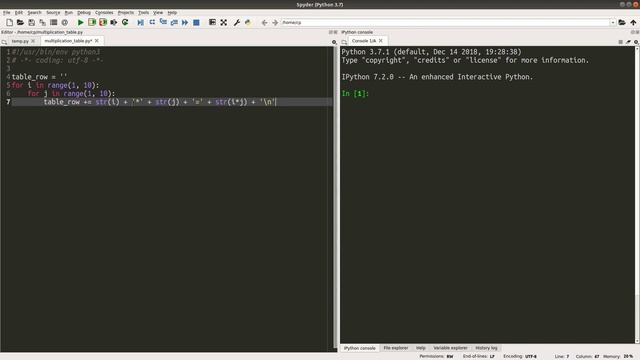
Task: Switch to the File explorer tab
Action: click(x=396, y=348)
